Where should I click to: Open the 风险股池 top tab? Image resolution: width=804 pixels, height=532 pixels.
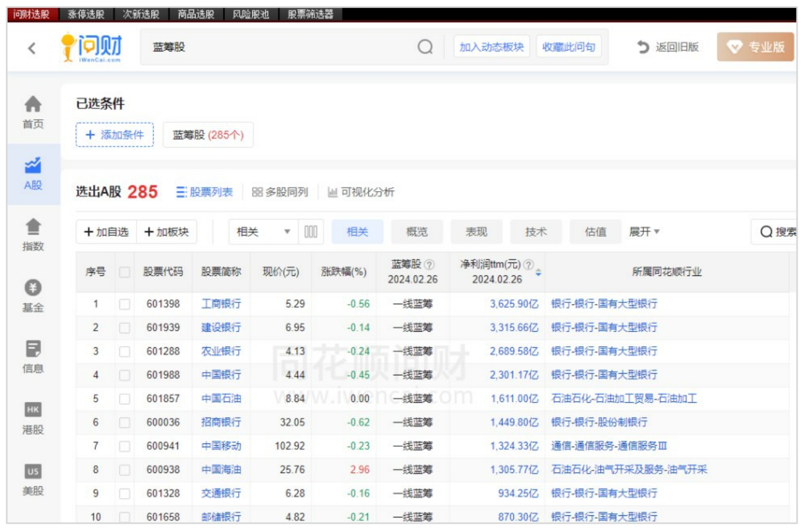(251, 14)
